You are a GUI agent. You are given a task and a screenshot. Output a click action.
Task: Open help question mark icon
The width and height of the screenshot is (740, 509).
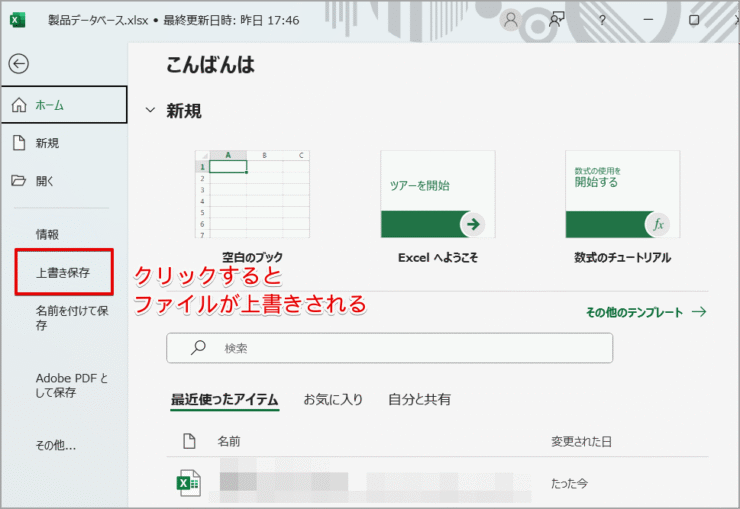pos(602,20)
